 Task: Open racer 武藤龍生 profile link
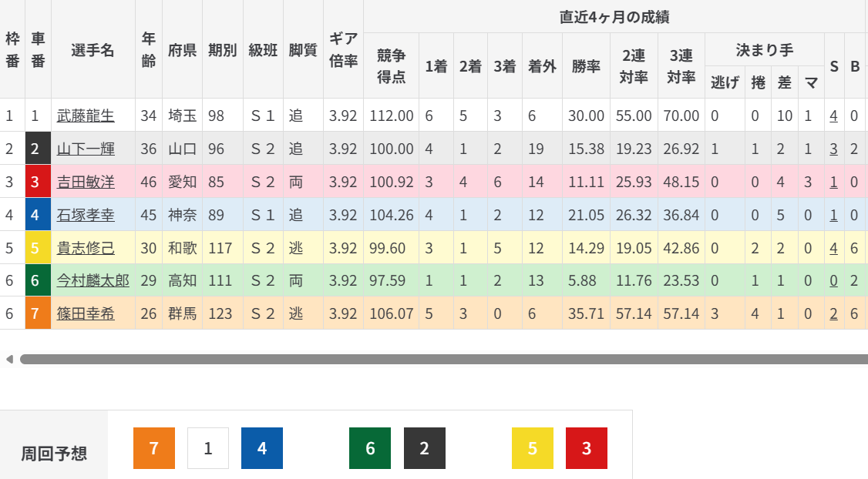86,116
